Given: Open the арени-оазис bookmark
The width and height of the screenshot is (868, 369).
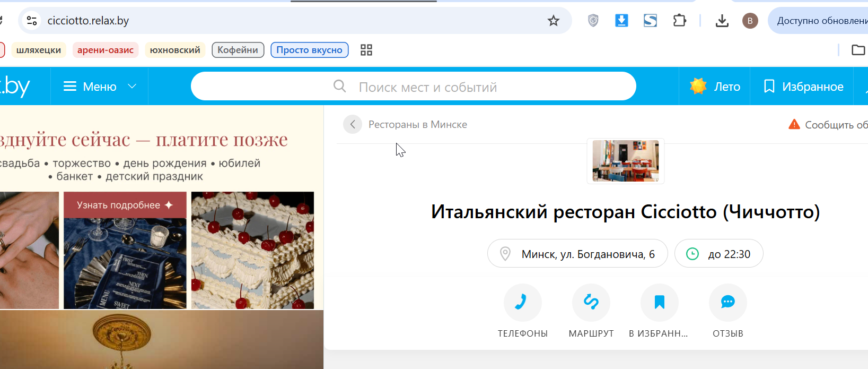Looking at the screenshot, I should pyautogui.click(x=106, y=50).
